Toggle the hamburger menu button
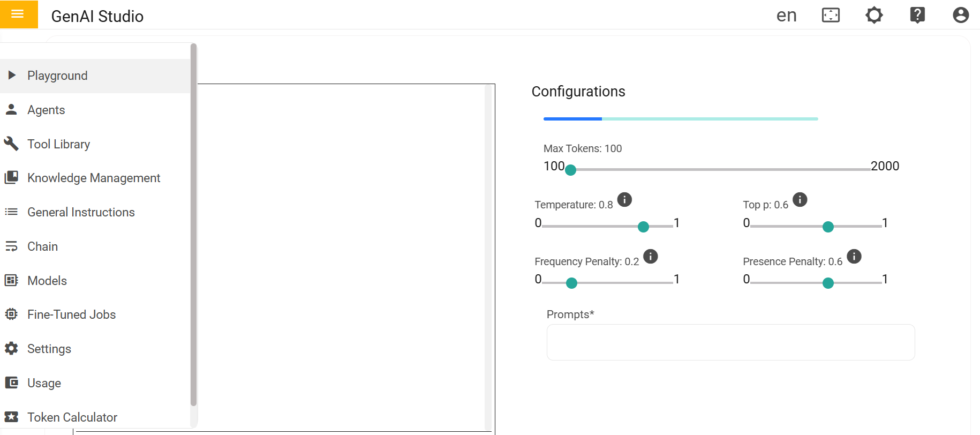The image size is (980, 435). (x=18, y=14)
